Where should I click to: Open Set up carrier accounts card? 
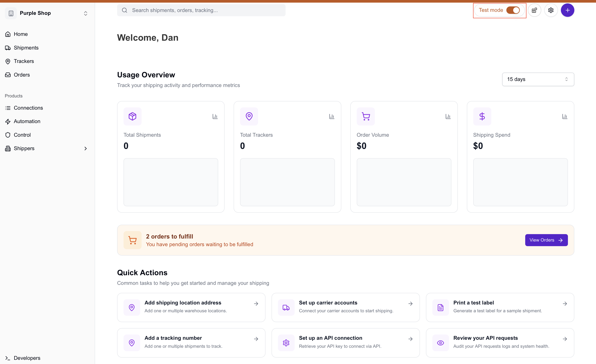345,307
